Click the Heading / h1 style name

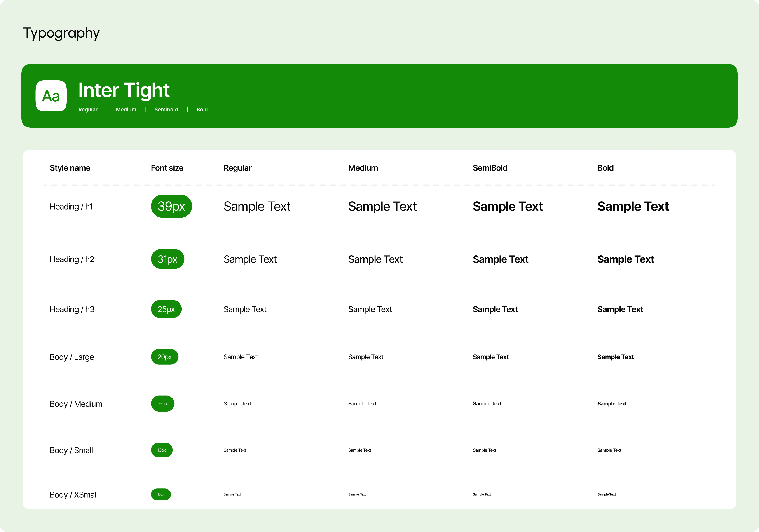pyautogui.click(x=71, y=207)
